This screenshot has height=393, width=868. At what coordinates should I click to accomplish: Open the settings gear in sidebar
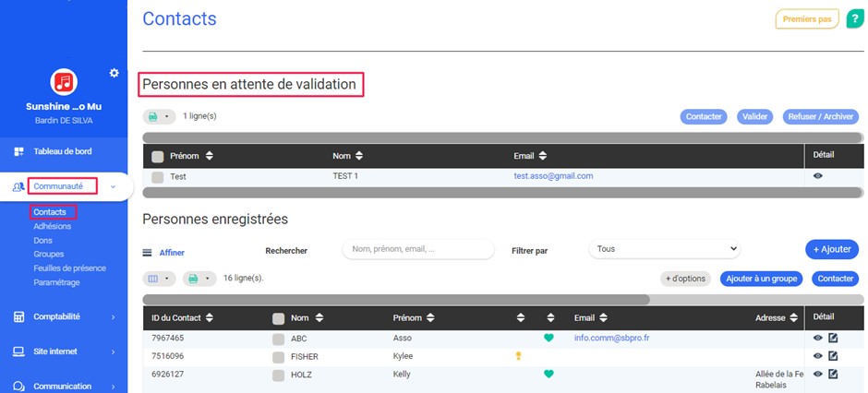[114, 73]
